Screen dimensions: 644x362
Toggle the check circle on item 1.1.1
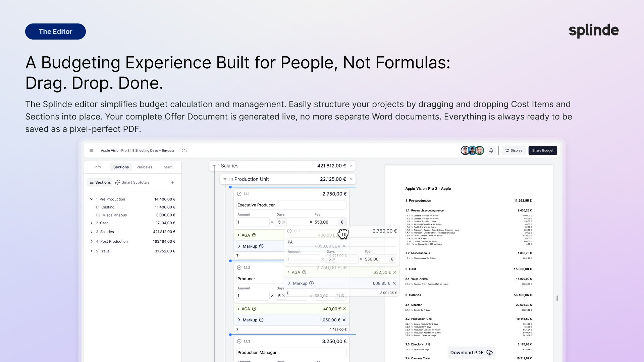pyautogui.click(x=239, y=194)
